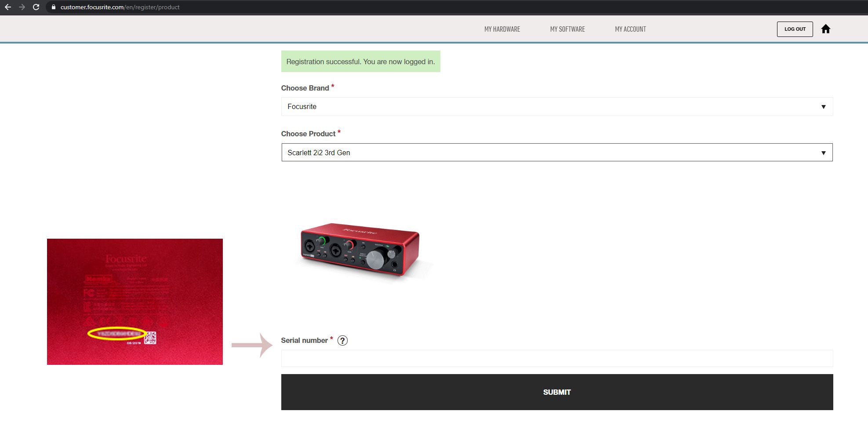Click the pink arrow pointing to serial field
Viewport: 868px width, 422px height.
(x=252, y=345)
